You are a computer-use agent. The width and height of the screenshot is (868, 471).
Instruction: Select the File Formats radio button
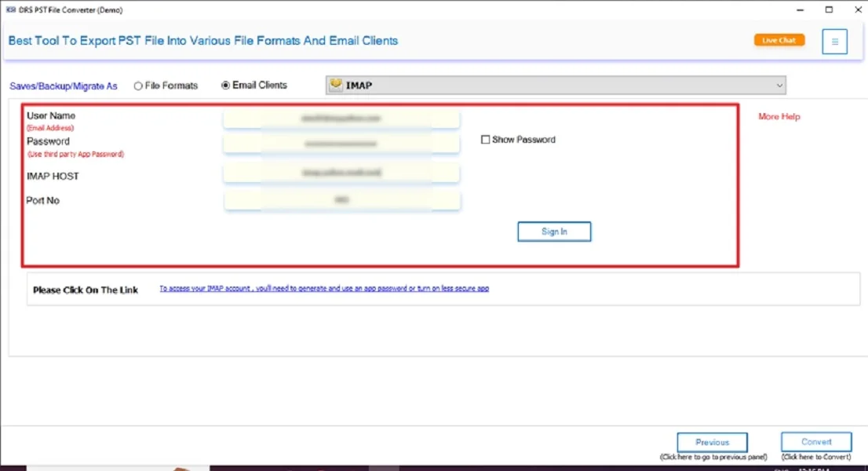click(x=138, y=85)
